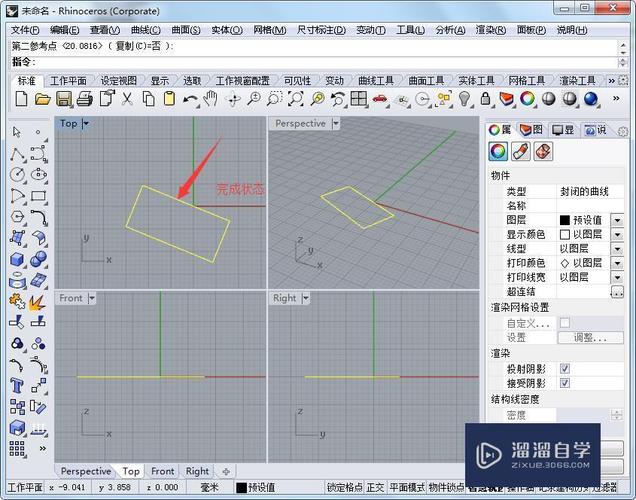Click the Paste clipboard icon
This screenshot has height=500, width=636.
click(x=169, y=99)
